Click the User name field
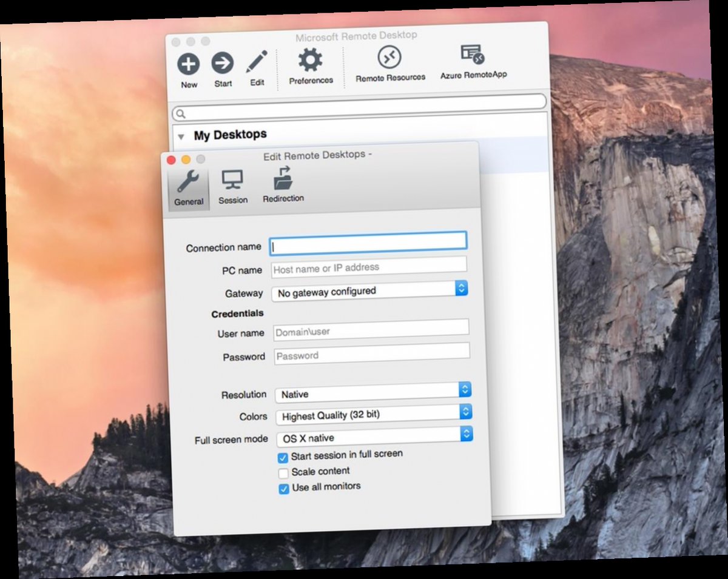 pos(371,330)
